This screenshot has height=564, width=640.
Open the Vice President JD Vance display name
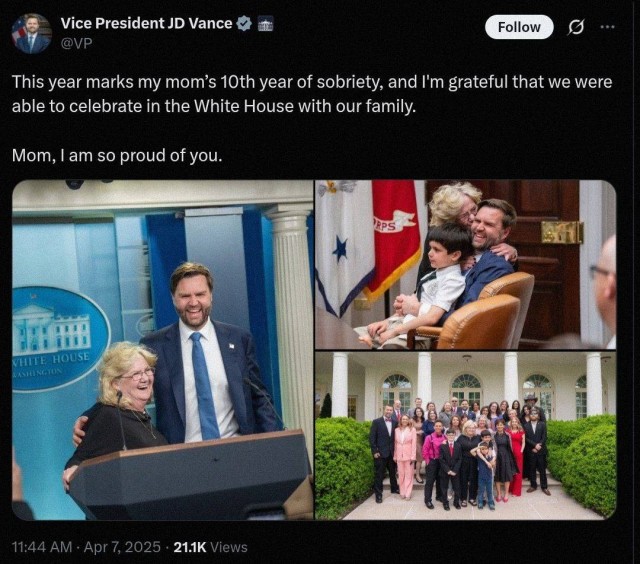[x=145, y=23]
